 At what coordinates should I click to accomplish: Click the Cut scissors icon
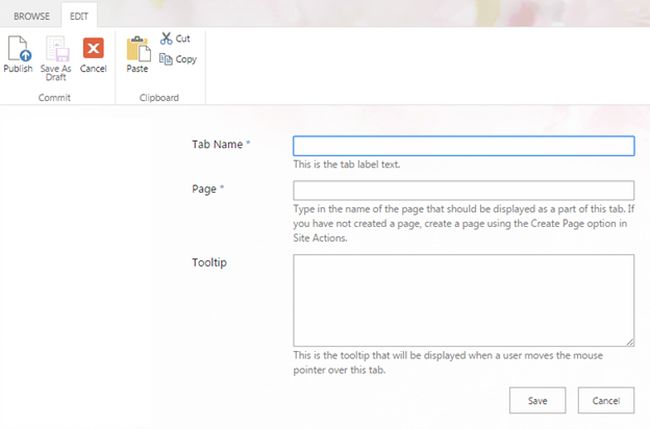pyautogui.click(x=166, y=39)
